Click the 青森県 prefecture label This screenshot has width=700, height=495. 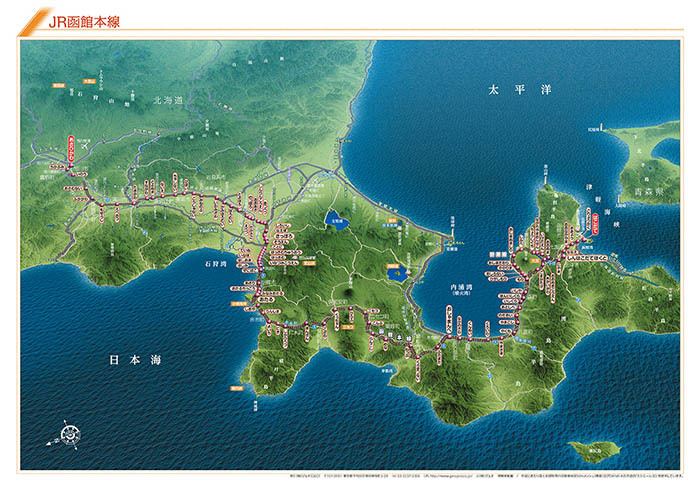point(648,192)
